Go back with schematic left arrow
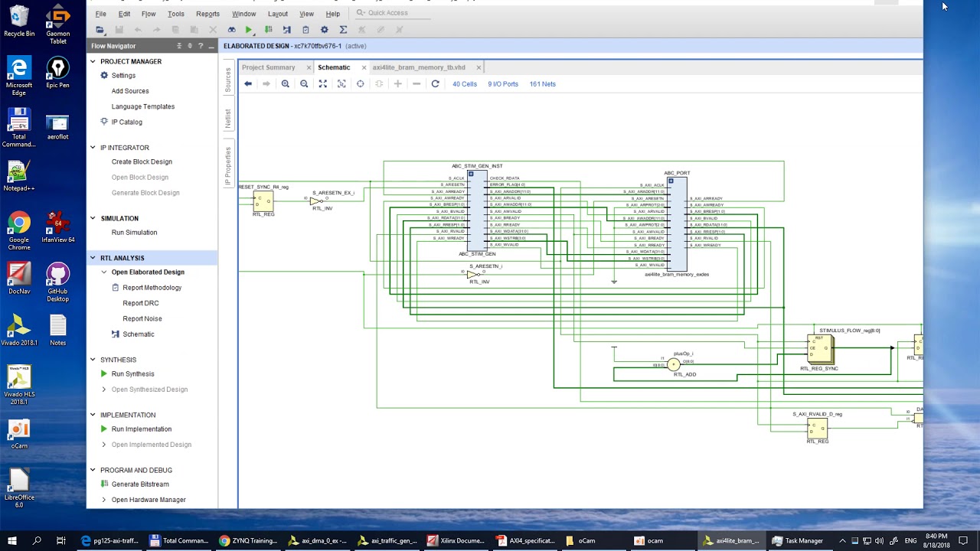This screenshot has height=551, width=980. click(248, 84)
